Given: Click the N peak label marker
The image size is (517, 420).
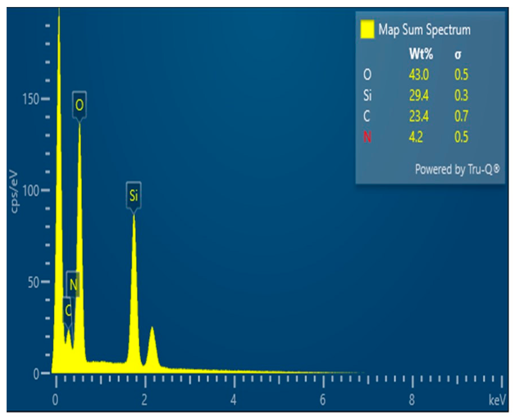Looking at the screenshot, I should 73,284.
